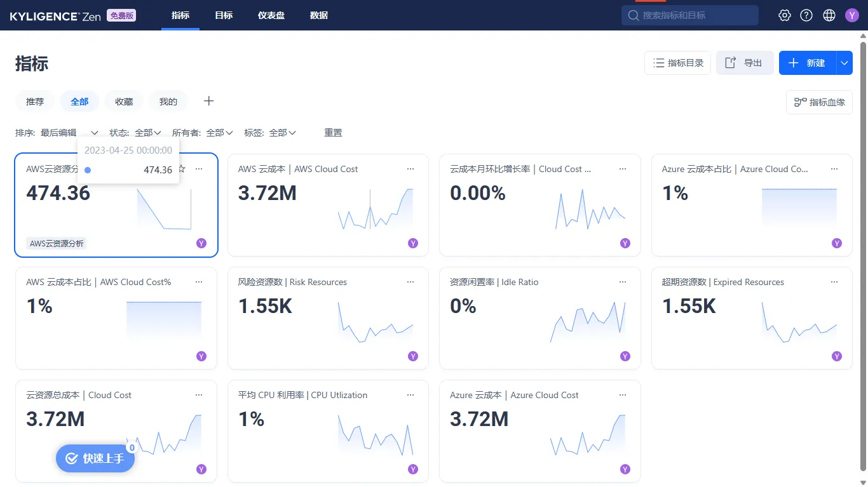The width and height of the screenshot is (868, 487).
Task: Select the 全部 filter tab
Action: tap(79, 101)
